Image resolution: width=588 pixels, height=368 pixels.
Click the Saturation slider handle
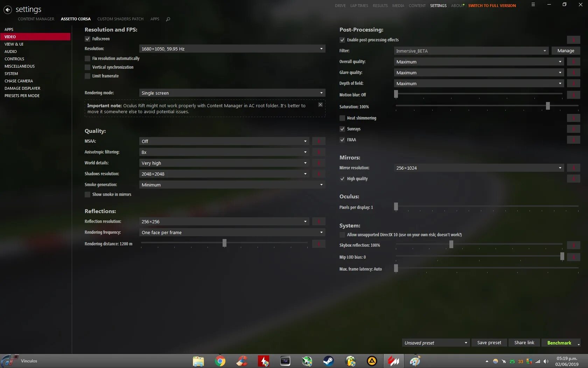click(548, 106)
